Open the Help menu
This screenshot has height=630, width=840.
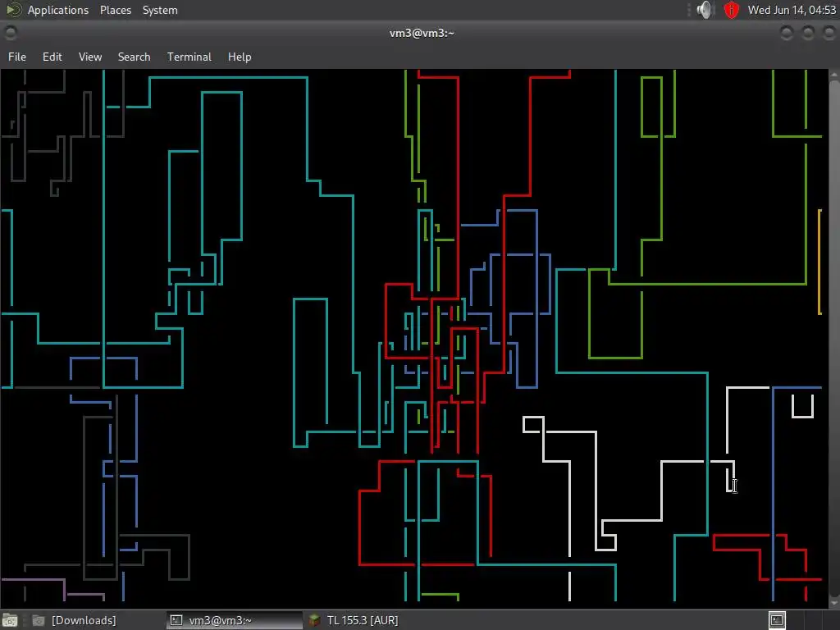point(240,57)
